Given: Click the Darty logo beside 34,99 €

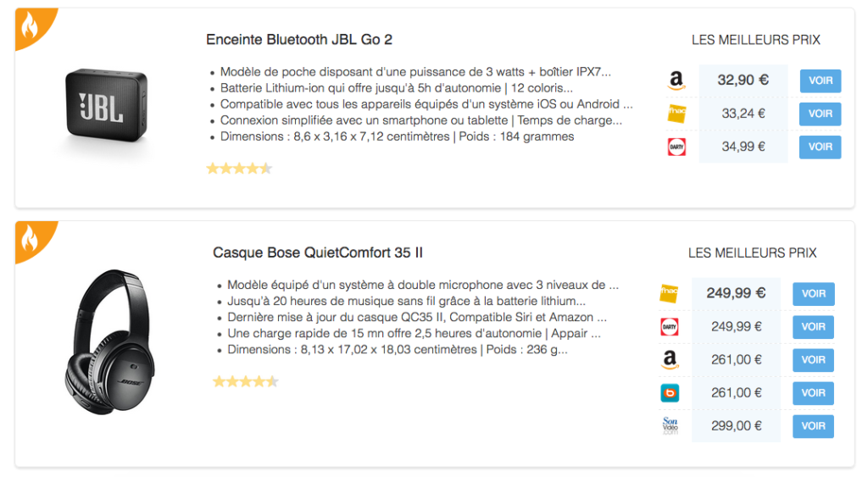Looking at the screenshot, I should pyautogui.click(x=676, y=147).
